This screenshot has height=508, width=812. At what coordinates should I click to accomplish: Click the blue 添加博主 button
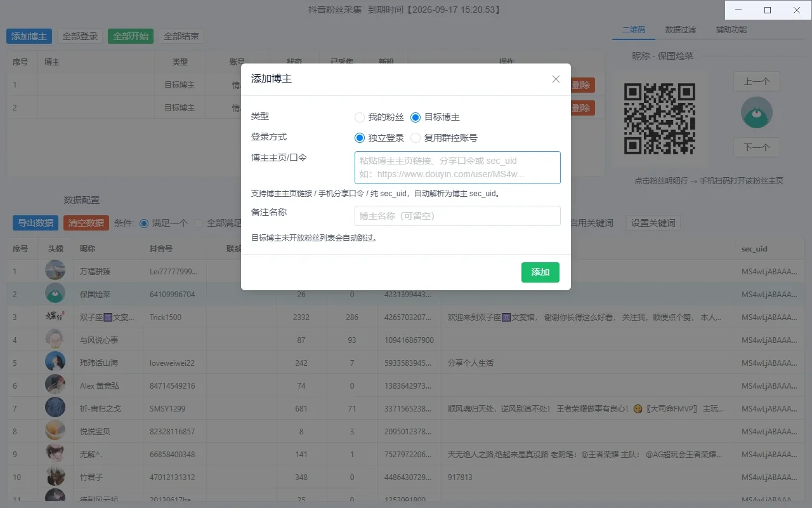pyautogui.click(x=29, y=36)
